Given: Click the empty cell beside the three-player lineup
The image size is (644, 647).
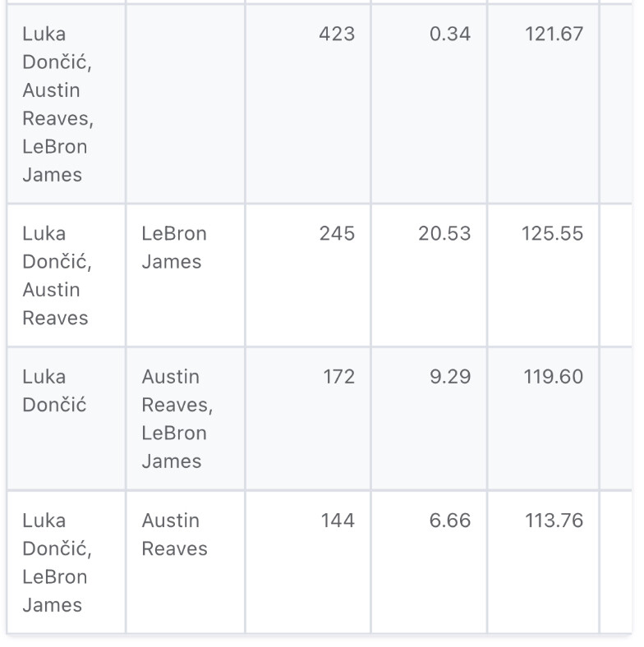Looking at the screenshot, I should pos(185,104).
